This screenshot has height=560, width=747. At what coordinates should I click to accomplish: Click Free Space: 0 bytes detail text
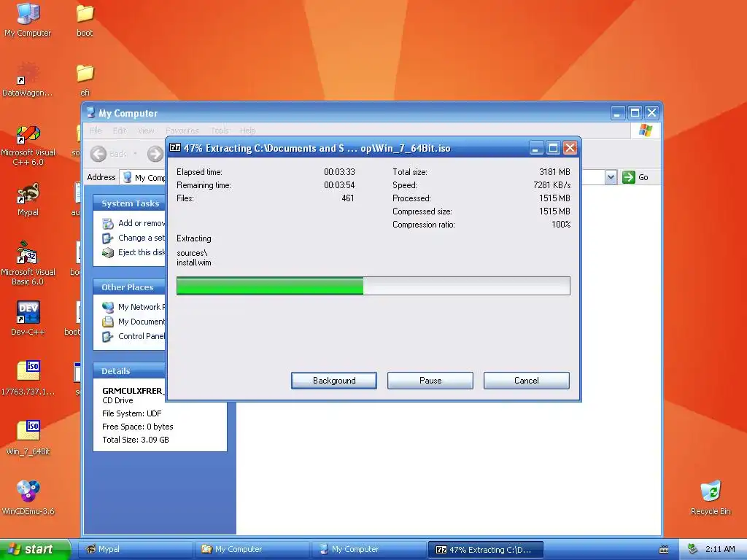pyautogui.click(x=138, y=427)
